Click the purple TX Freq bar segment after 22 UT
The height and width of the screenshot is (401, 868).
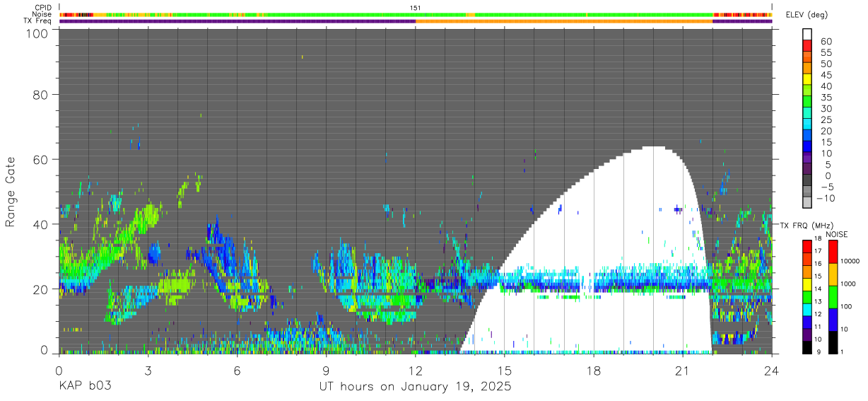pyautogui.click(x=742, y=21)
